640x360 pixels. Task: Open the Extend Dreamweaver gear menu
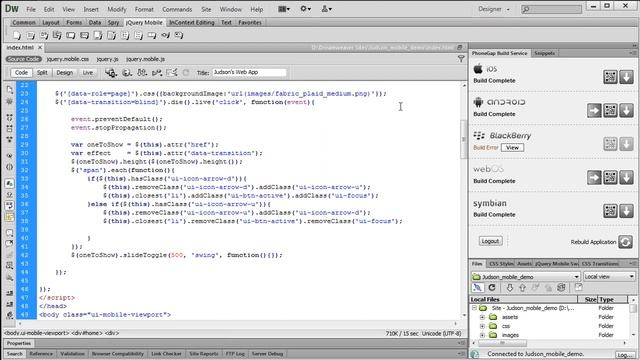pos(305,9)
